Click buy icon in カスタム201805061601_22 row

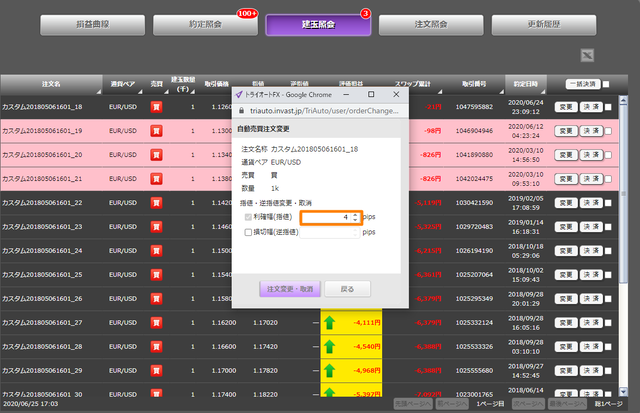point(156,203)
